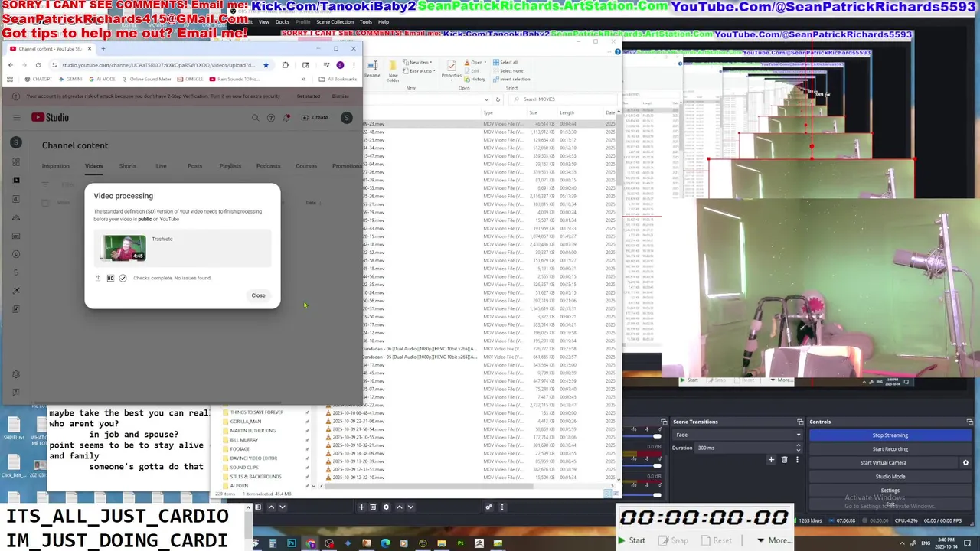Open the Properties dropdown in Explorer
Screen dimensions: 980x551
tap(451, 70)
